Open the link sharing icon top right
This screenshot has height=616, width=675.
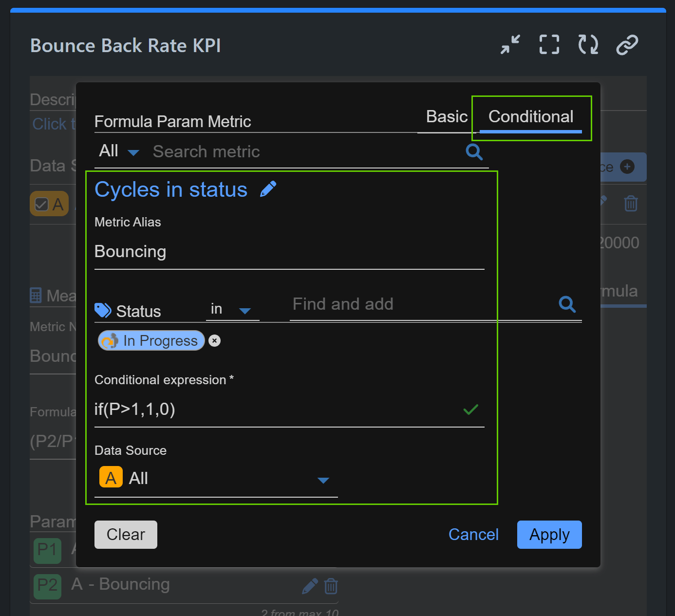click(x=626, y=44)
